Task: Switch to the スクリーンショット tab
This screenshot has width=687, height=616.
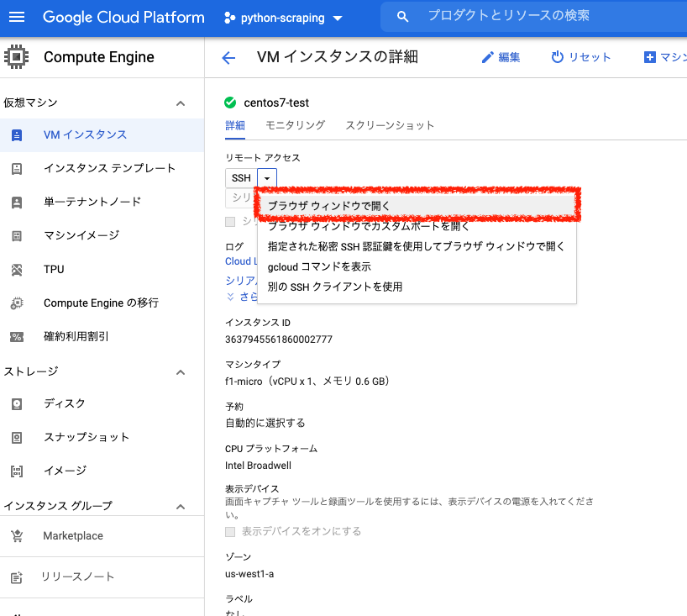Action: click(x=390, y=125)
